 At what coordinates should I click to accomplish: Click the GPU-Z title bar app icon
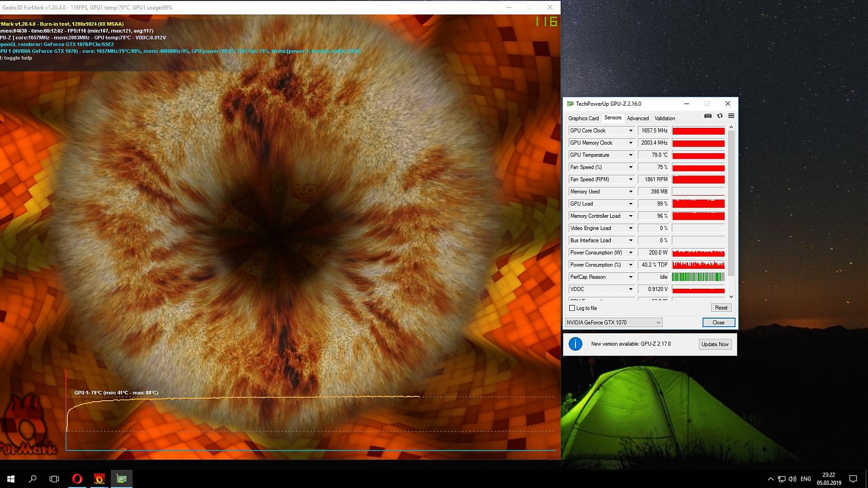click(x=570, y=104)
